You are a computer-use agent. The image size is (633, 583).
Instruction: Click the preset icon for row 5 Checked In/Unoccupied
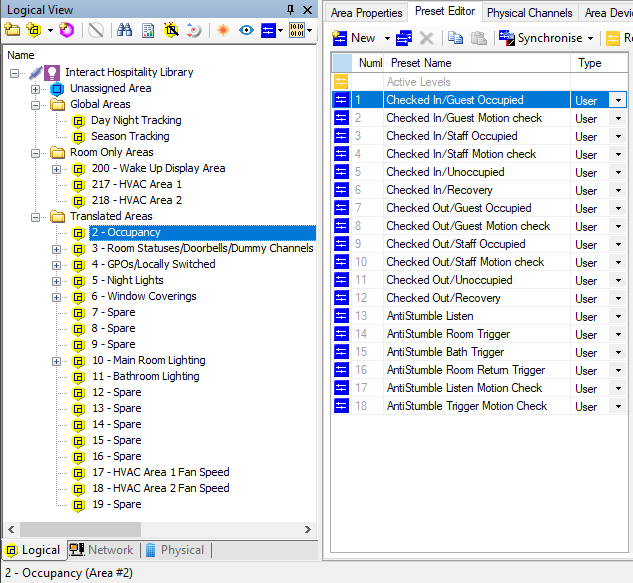[341, 172]
